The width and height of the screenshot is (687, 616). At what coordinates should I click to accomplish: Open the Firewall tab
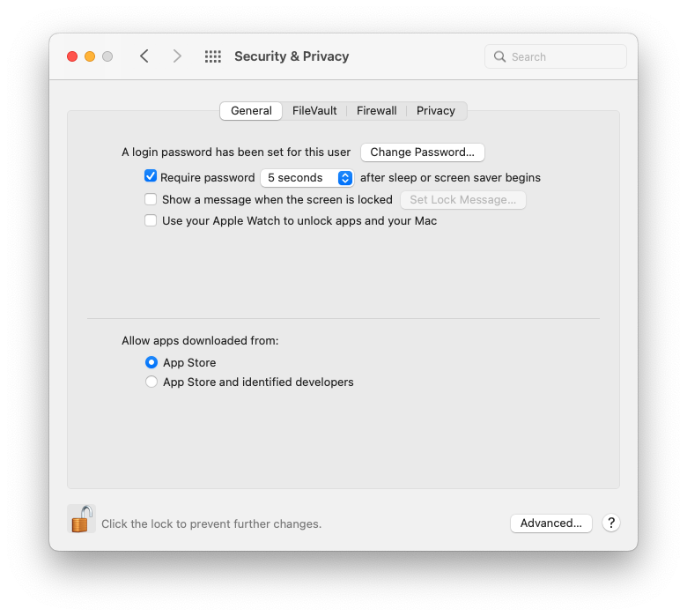376,110
